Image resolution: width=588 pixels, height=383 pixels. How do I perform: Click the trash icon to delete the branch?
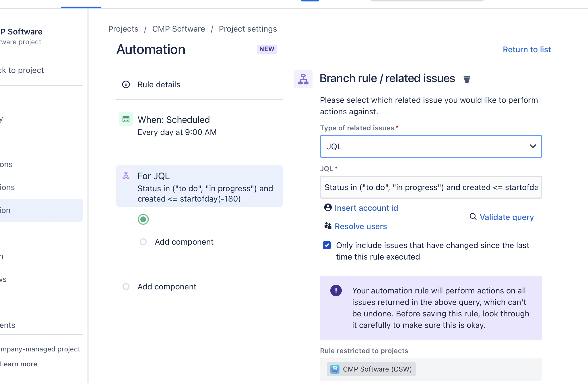point(467,79)
